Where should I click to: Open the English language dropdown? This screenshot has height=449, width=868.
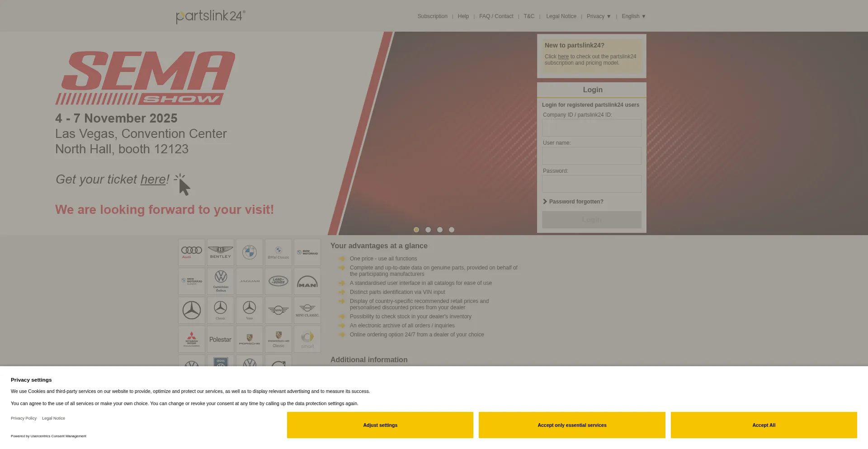[x=633, y=16]
